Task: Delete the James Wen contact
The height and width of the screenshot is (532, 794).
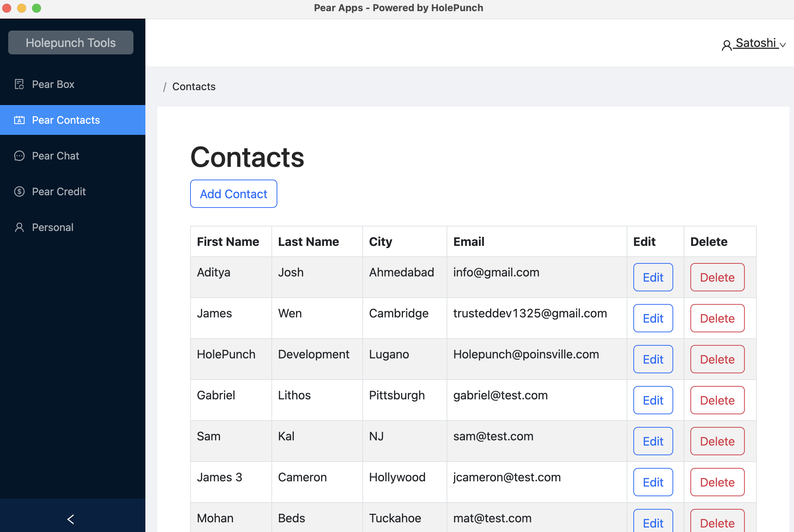Action: [717, 318]
